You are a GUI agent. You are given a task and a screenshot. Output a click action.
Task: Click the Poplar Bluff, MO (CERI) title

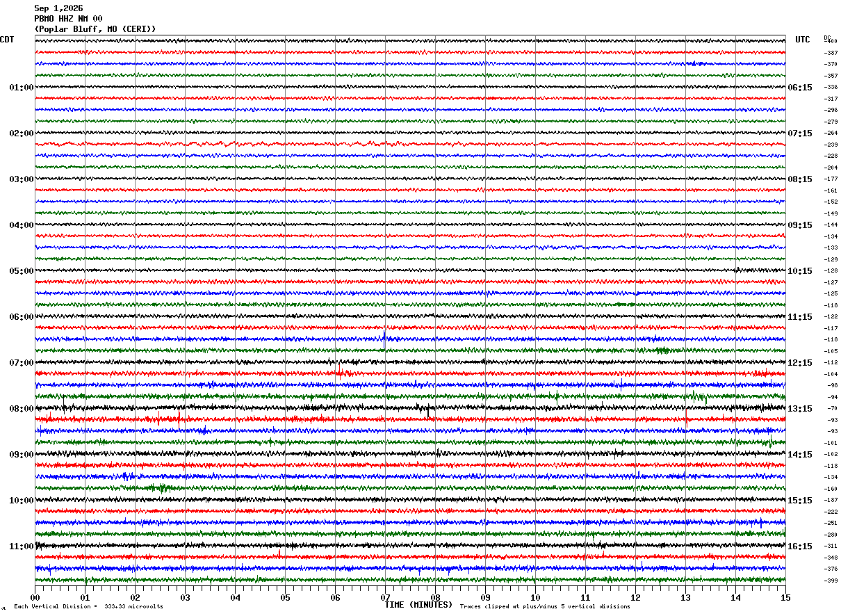pyautogui.click(x=95, y=29)
